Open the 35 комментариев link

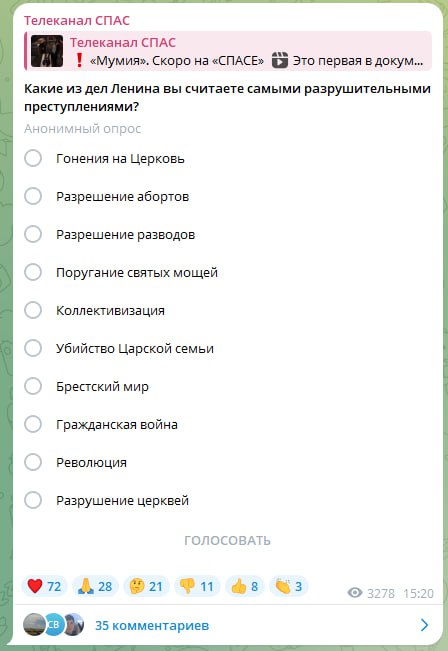tap(152, 625)
